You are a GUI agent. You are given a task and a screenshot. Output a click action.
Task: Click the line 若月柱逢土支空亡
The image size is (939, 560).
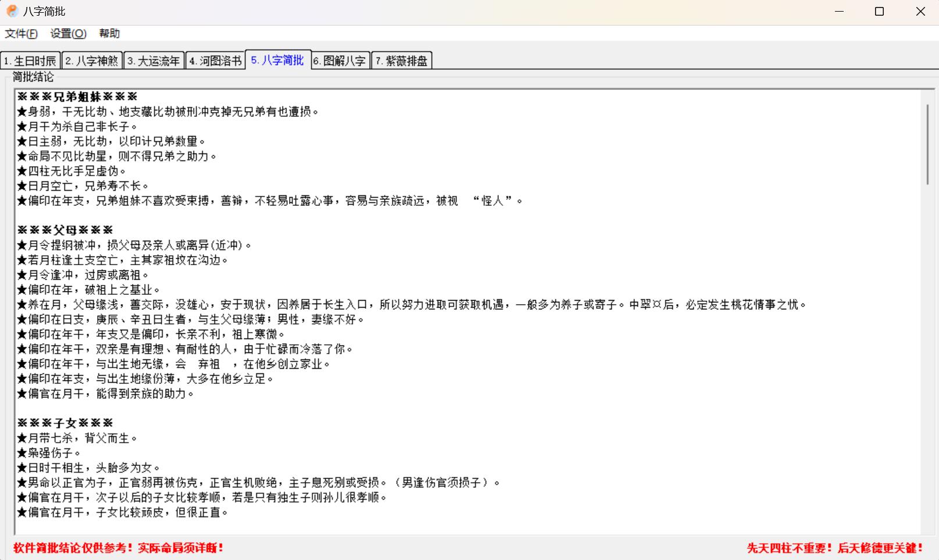tap(123, 260)
